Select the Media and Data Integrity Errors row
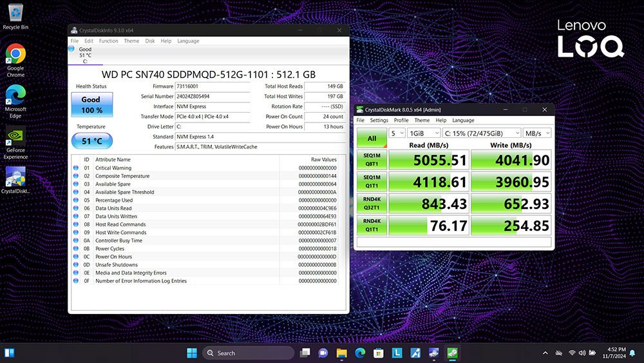 [x=205, y=273]
